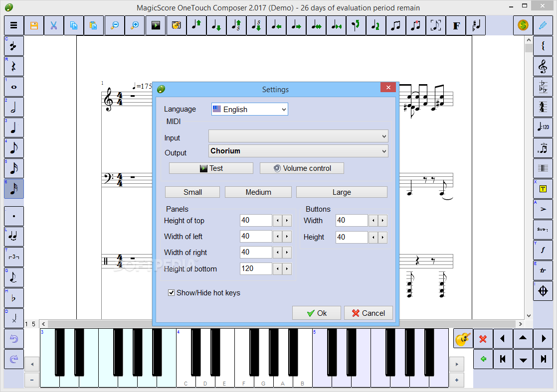Shift note left with green left-arrow icon

[276, 25]
